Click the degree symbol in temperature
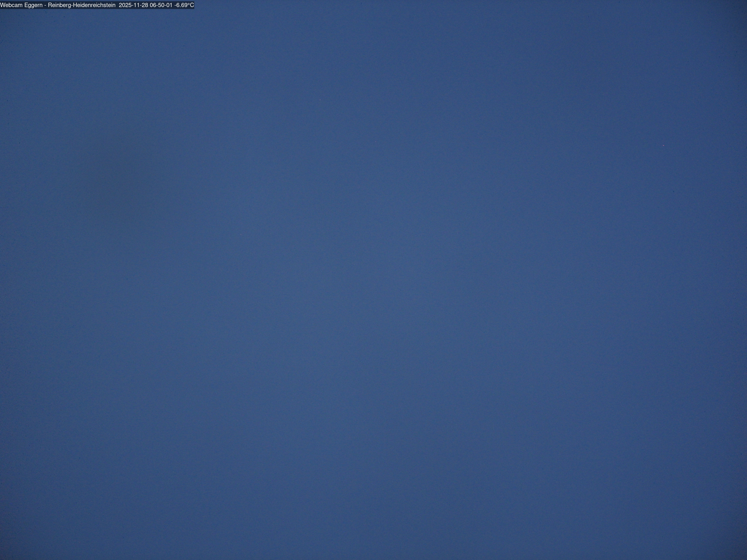 tap(188, 4)
